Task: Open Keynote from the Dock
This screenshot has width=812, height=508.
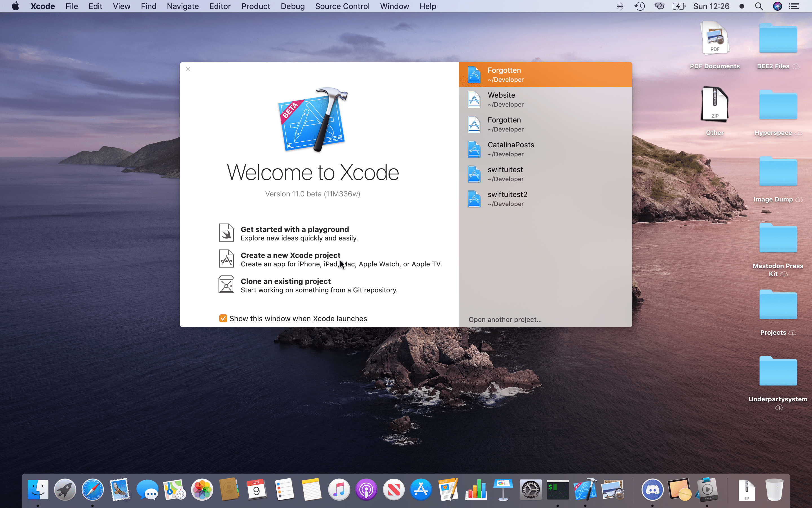Action: [x=503, y=489]
